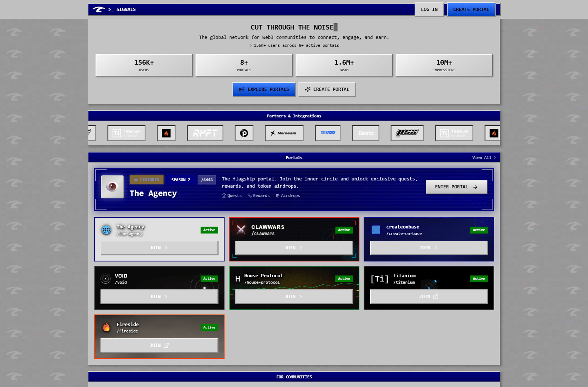Click The Agency eye avatar thumbnail
The width and height of the screenshot is (588, 387).
click(112, 187)
